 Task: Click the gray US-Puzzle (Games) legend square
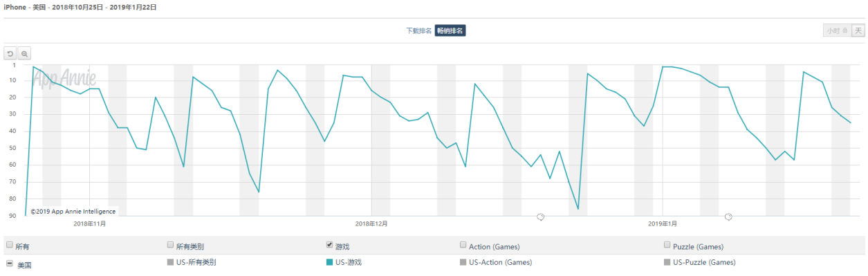point(667,262)
